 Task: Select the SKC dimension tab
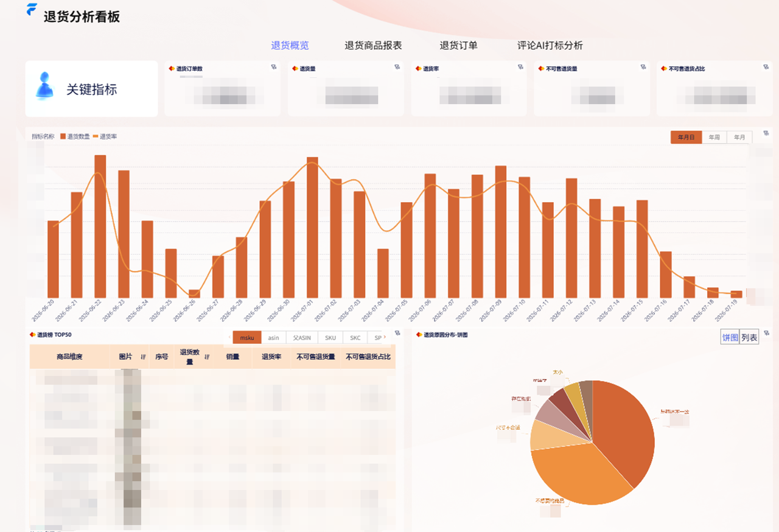355,337
